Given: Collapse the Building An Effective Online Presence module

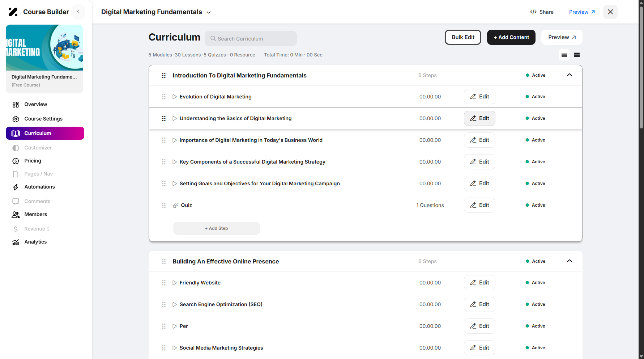Looking at the screenshot, I should point(570,261).
